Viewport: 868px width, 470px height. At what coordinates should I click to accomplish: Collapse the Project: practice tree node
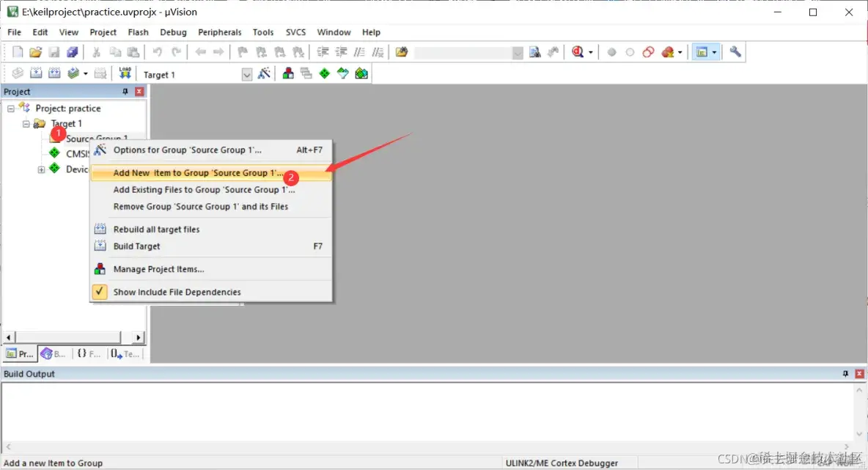click(10, 109)
